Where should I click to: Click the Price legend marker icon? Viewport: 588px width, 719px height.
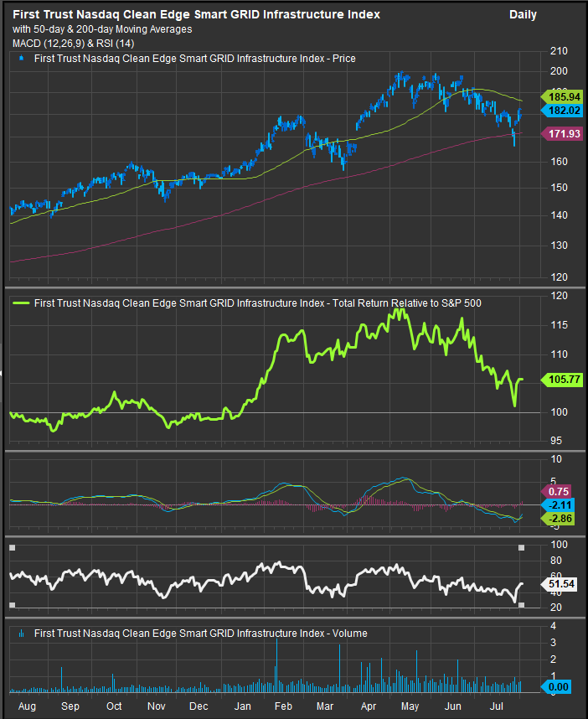pyautogui.click(x=21, y=58)
